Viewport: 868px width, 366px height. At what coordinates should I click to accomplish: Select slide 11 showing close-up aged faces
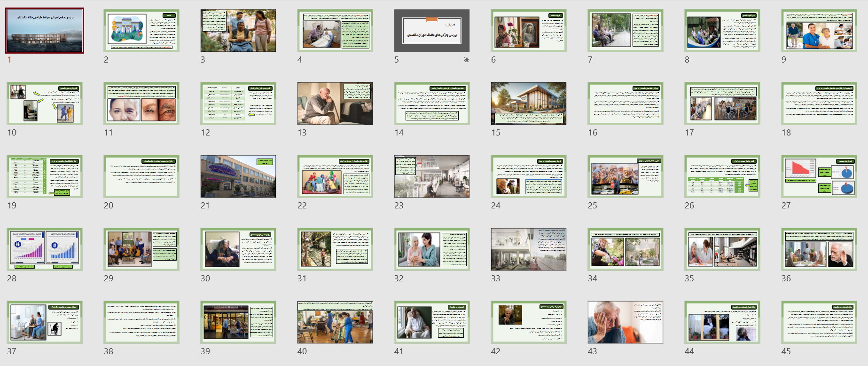[141, 103]
